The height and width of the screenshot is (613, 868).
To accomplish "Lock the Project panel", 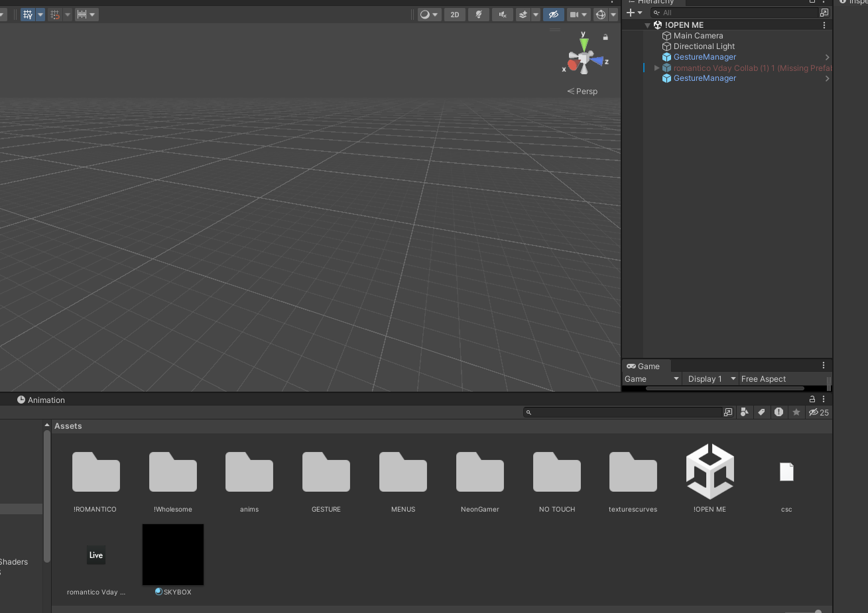I will 812,399.
